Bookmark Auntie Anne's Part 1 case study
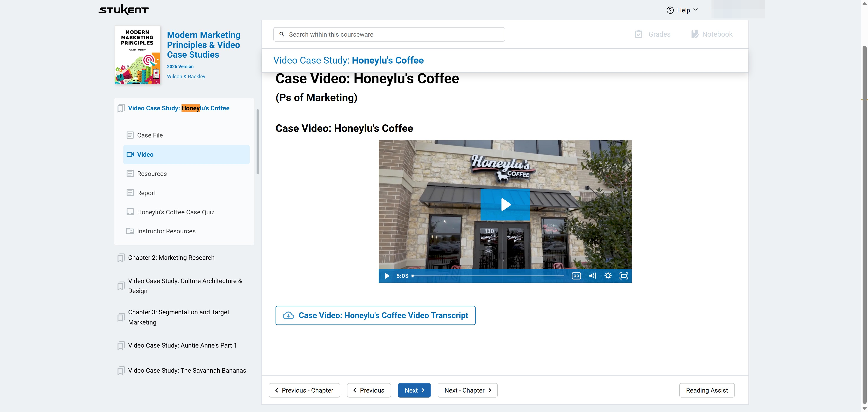Viewport: 868px width, 412px height. point(121,346)
